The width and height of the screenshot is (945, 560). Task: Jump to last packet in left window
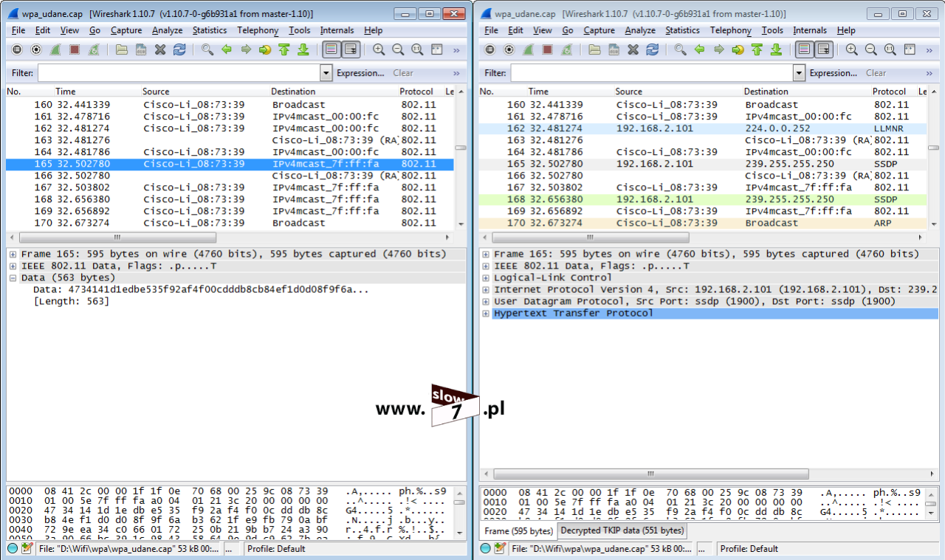click(x=303, y=49)
